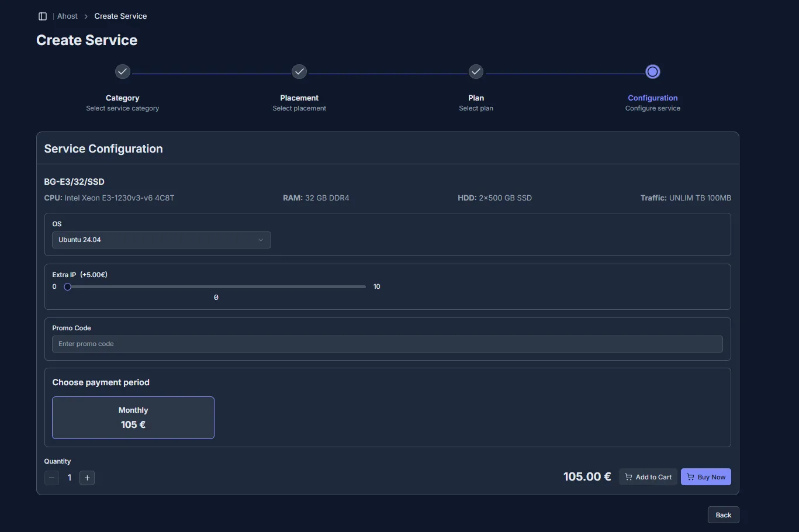Increase quantity with plus button
This screenshot has width=799, height=532.
87,478
